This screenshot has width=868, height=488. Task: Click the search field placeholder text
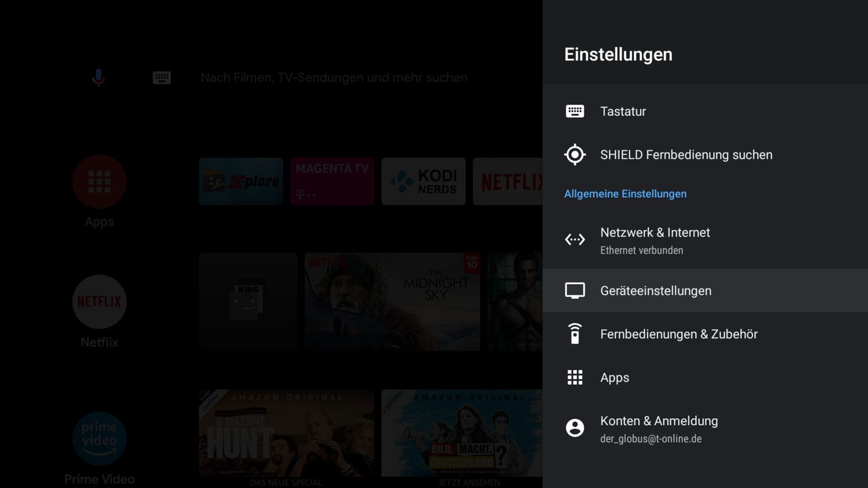pos(334,78)
